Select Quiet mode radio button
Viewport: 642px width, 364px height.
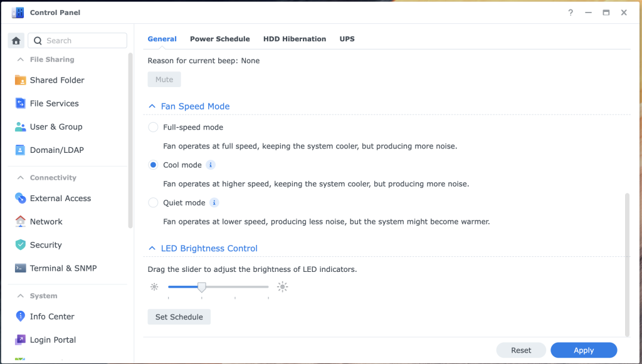(x=153, y=202)
